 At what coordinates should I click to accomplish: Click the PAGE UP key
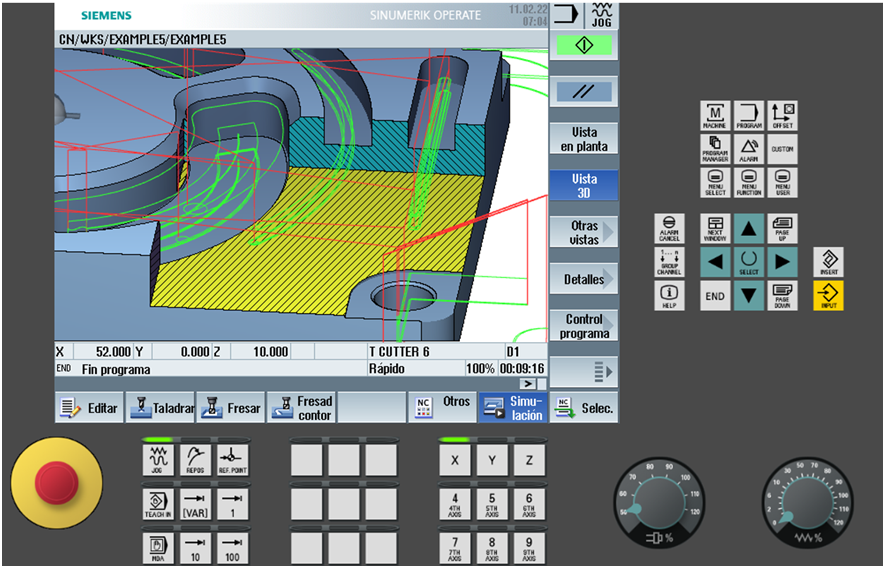[x=783, y=228]
